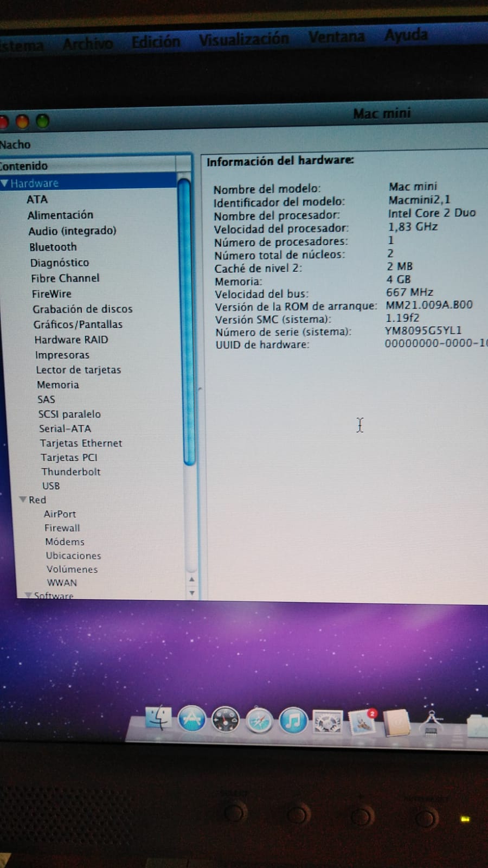Viewport: 488px width, 868px height.
Task: Select Hardware RAID in the list
Action: click(71, 340)
